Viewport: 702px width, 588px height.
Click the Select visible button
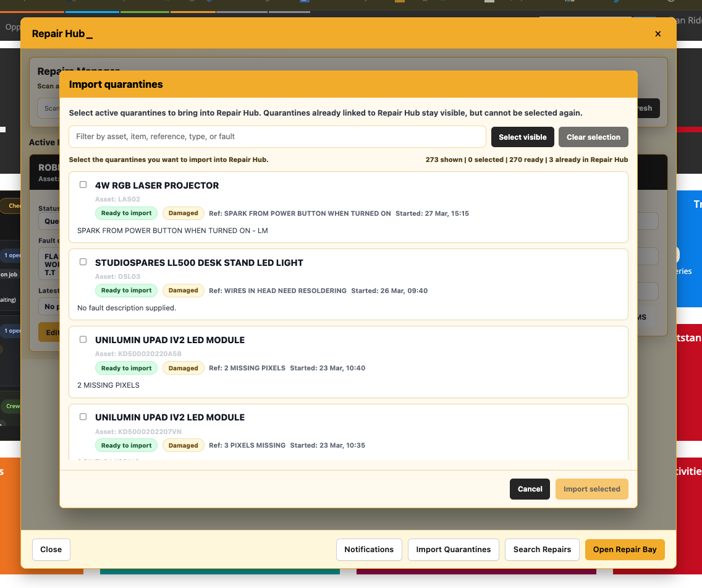(522, 137)
